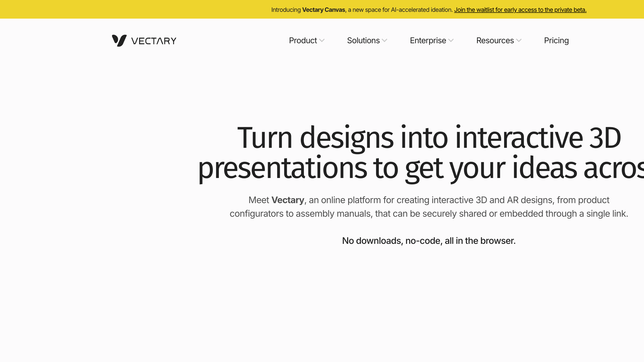Click the line configurators to assembly manuals

point(429,214)
